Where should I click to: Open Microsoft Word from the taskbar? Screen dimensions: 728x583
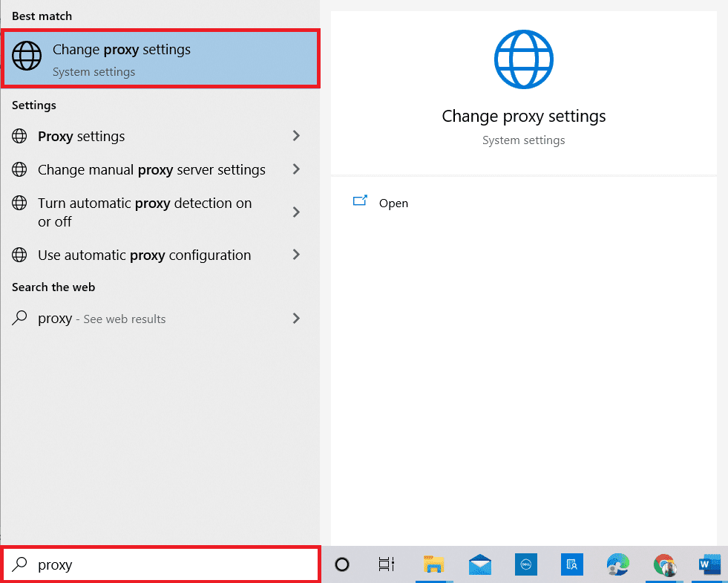[x=709, y=564]
